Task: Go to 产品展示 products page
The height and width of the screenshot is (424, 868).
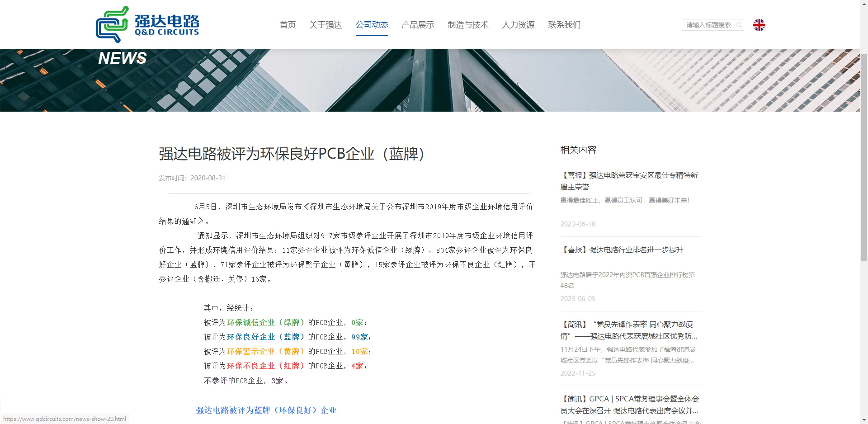Action: 418,25
